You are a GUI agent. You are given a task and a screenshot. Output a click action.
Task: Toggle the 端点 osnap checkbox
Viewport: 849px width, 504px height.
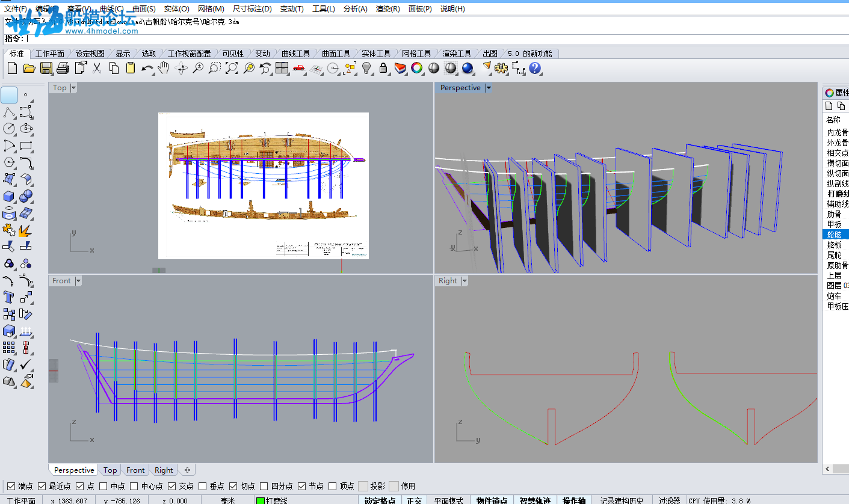10,486
